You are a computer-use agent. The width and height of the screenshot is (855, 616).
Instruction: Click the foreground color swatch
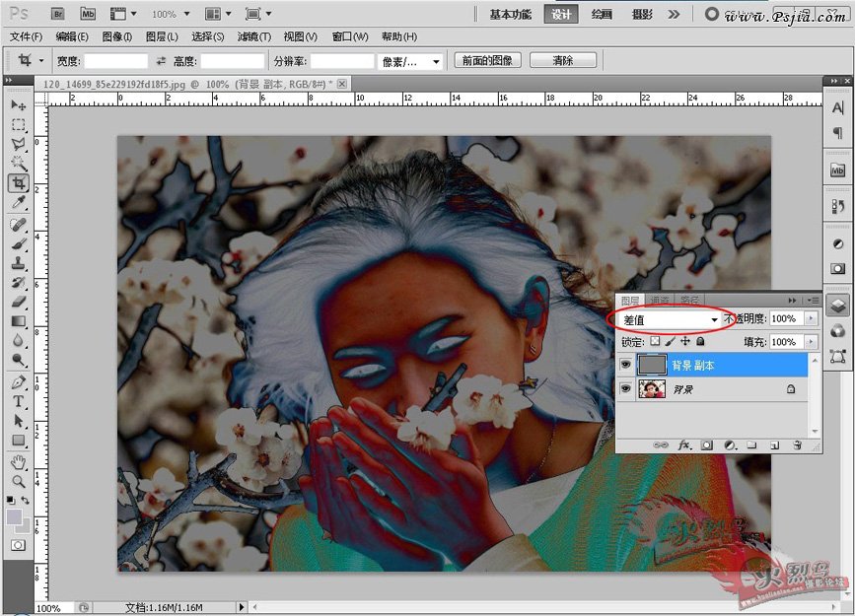[15, 516]
